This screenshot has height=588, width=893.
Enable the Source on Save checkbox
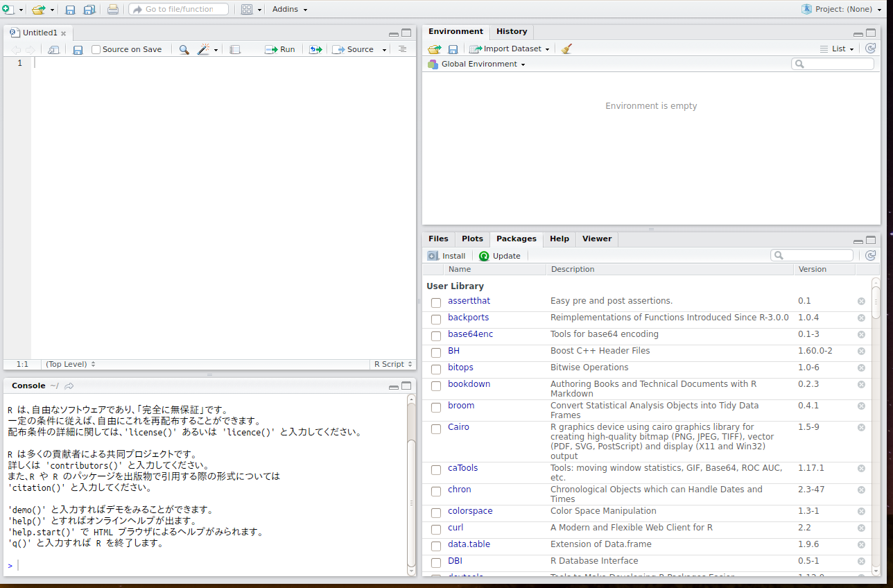(95, 49)
